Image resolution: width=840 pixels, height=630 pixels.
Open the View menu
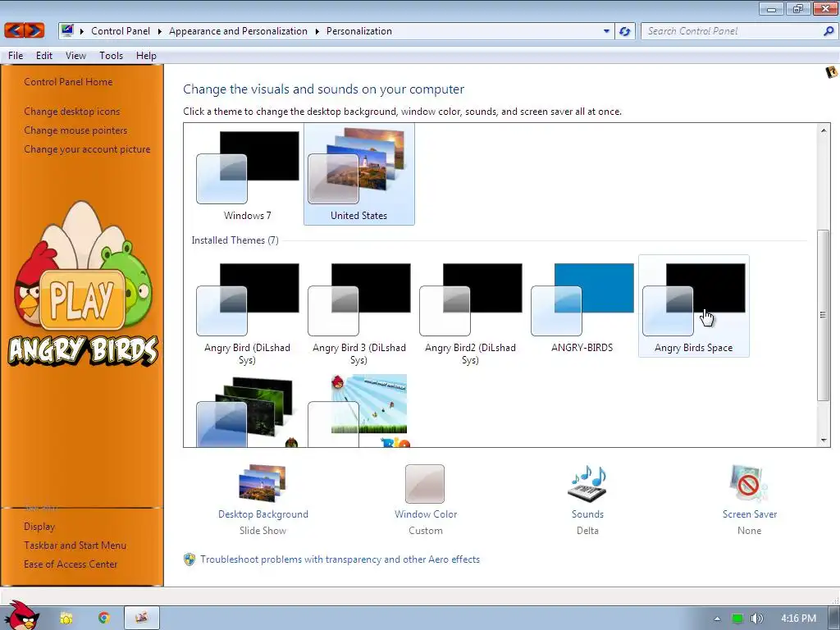(75, 56)
